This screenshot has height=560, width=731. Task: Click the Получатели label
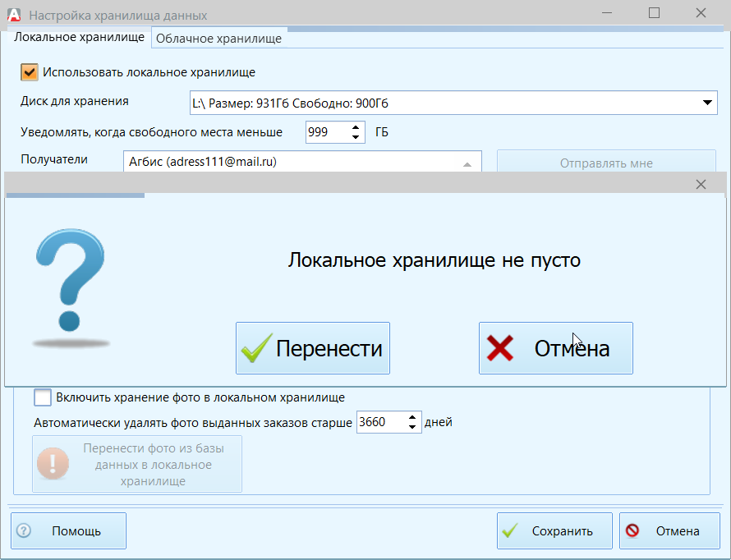coord(54,159)
